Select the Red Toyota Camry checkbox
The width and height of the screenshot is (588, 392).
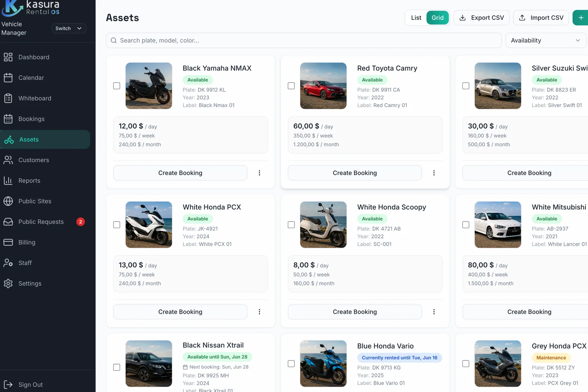click(x=291, y=86)
